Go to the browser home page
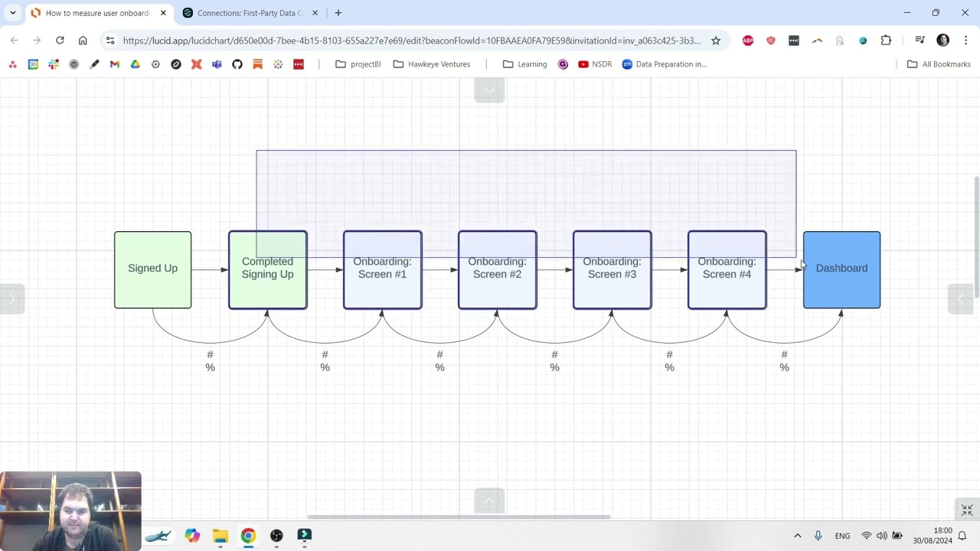 pyautogui.click(x=83, y=41)
